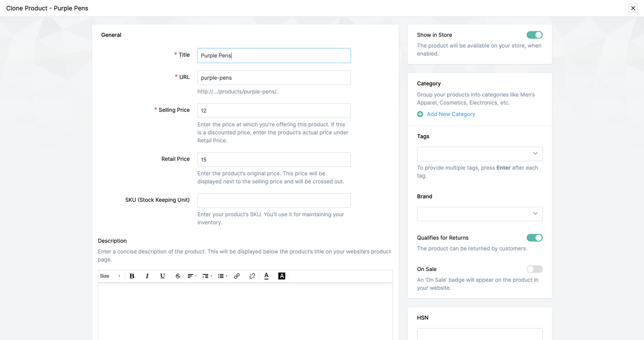Open the indent options menu
The image size is (644, 340).
[207, 276]
